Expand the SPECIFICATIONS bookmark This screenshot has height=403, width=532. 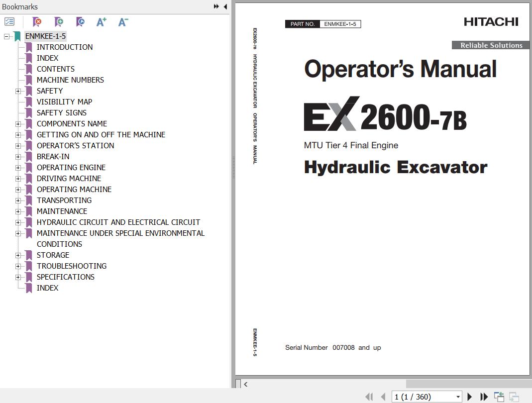(x=18, y=277)
